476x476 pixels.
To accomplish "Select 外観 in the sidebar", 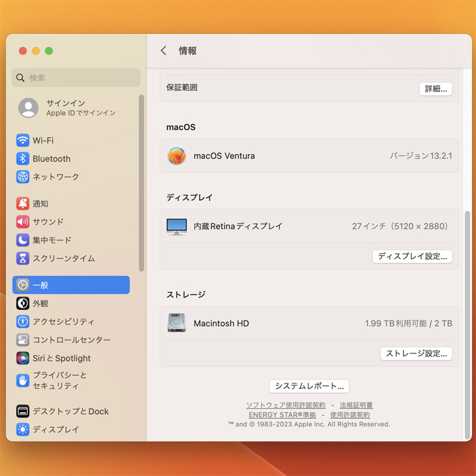I will coord(40,303).
